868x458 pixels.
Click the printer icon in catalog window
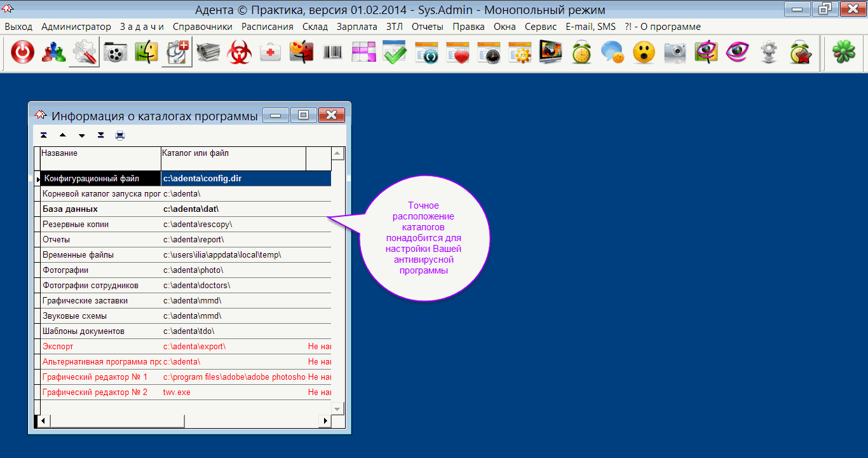(120, 135)
